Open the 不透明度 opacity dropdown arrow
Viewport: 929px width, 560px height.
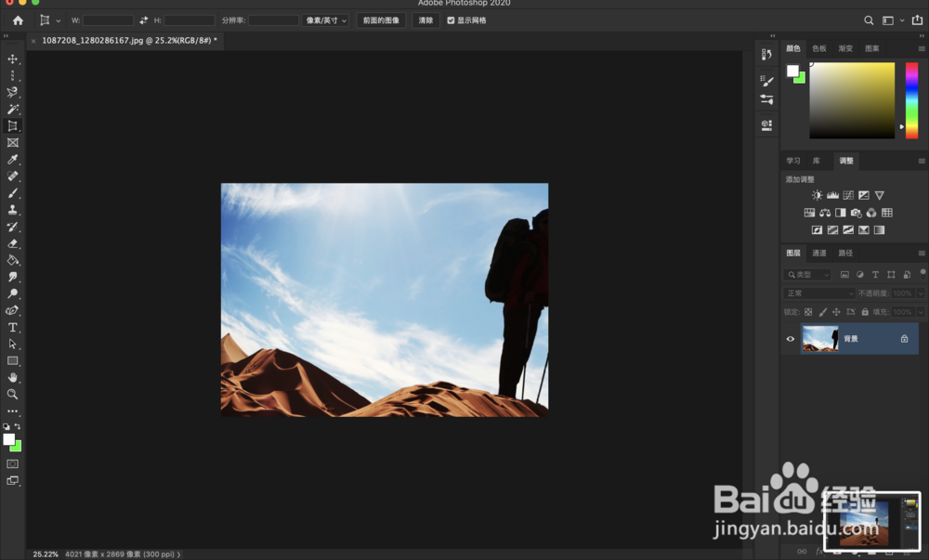point(921,293)
